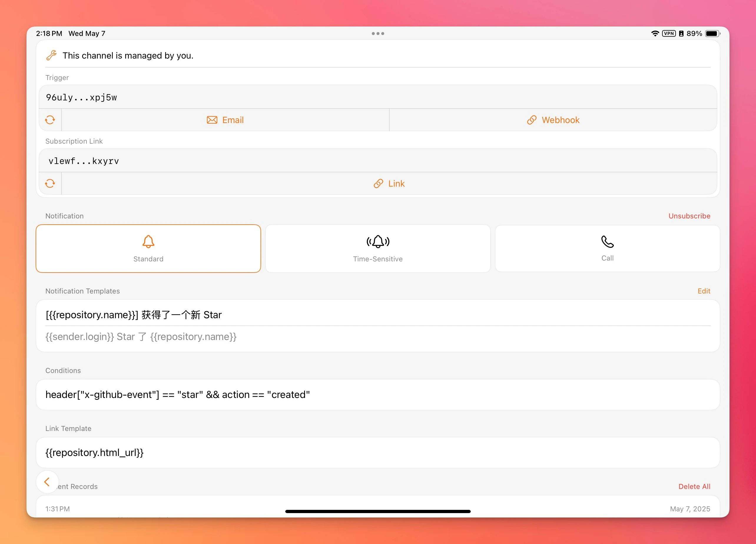Copy subscription Link
756x544 pixels.
389,184
